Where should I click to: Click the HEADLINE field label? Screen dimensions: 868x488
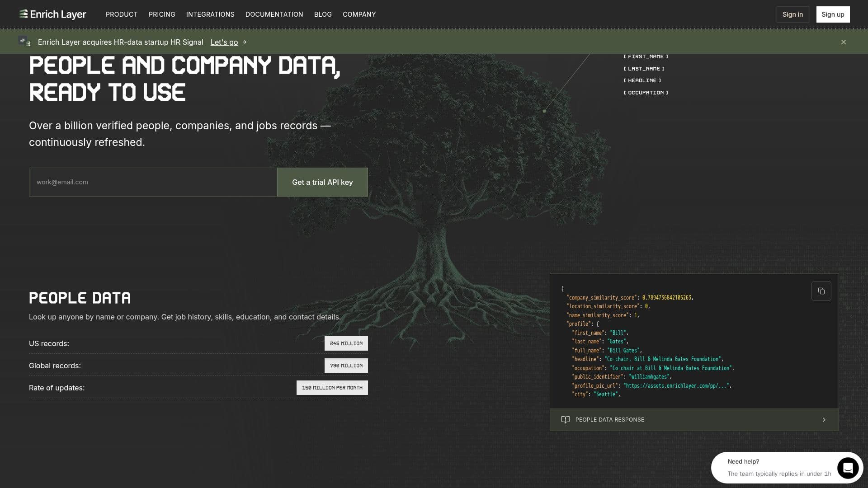tap(642, 80)
